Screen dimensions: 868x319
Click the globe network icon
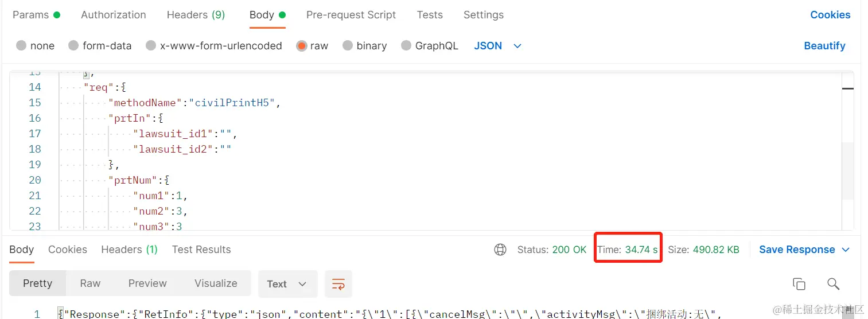[x=500, y=250]
